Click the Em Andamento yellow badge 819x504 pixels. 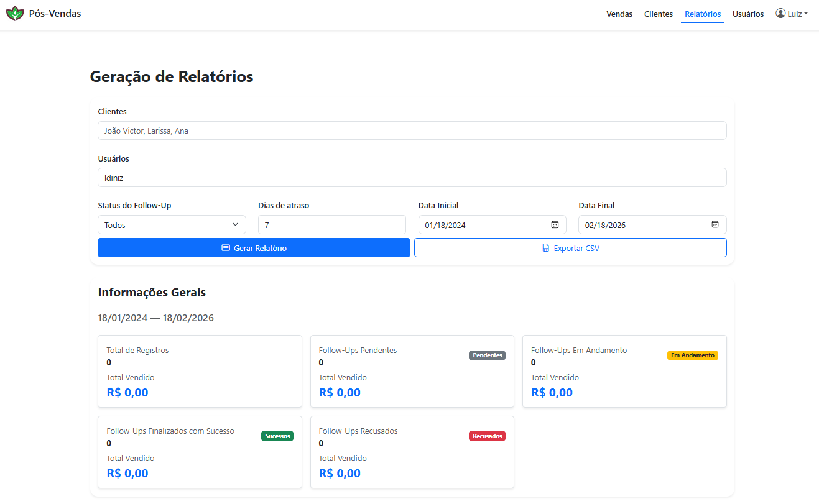point(692,355)
